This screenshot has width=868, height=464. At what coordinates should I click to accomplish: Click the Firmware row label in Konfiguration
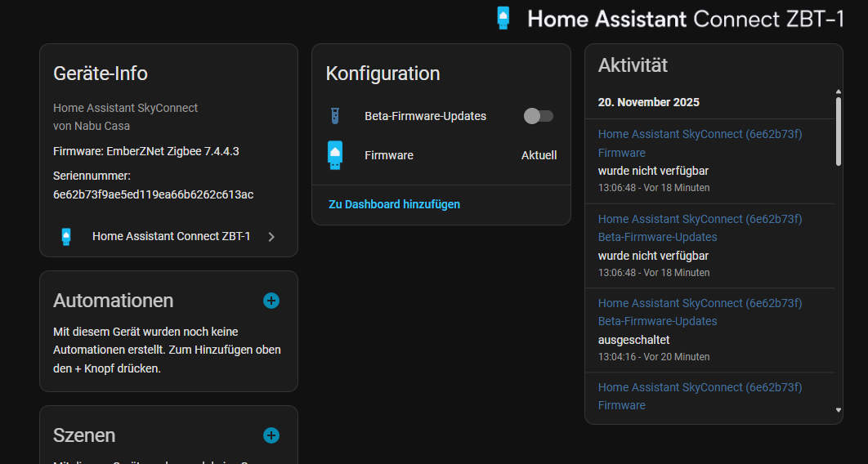tap(389, 155)
